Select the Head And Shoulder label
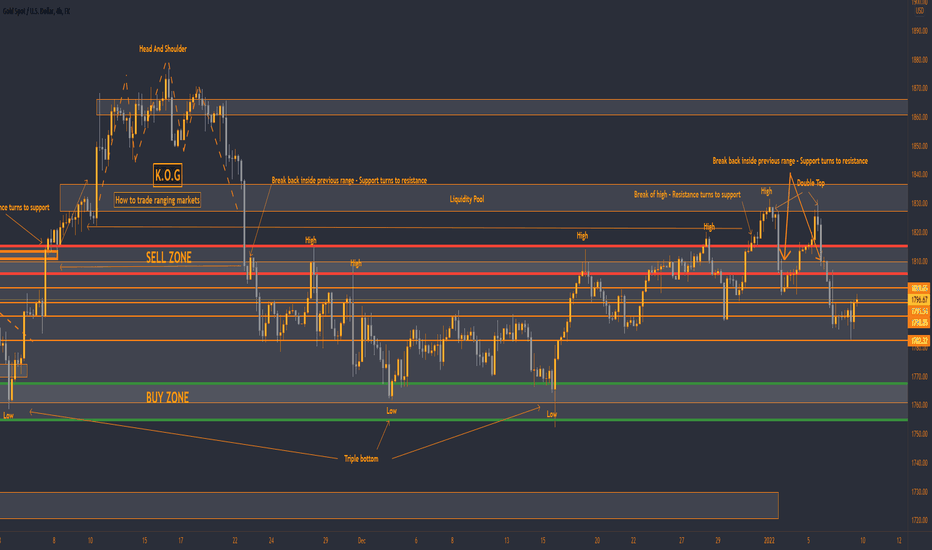932x550 pixels. coord(163,49)
